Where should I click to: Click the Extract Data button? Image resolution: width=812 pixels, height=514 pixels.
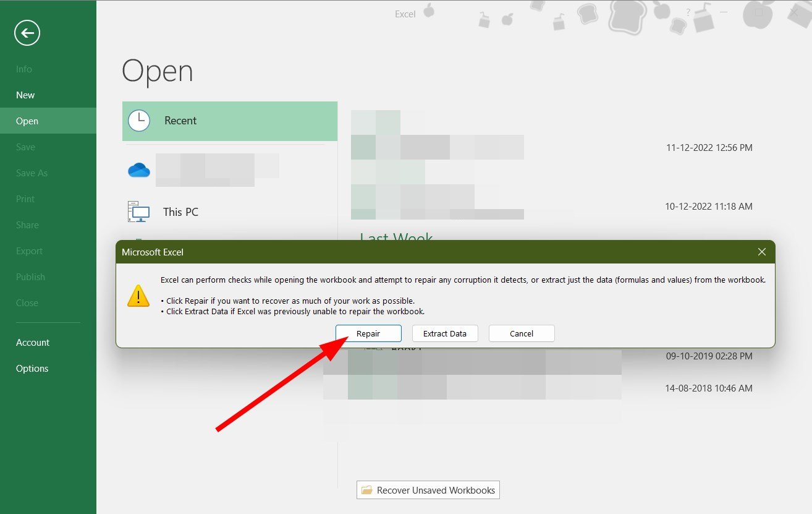pyautogui.click(x=445, y=333)
